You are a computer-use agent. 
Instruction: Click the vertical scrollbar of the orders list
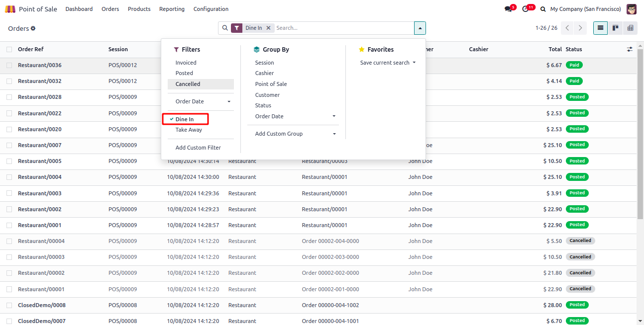(x=640, y=134)
